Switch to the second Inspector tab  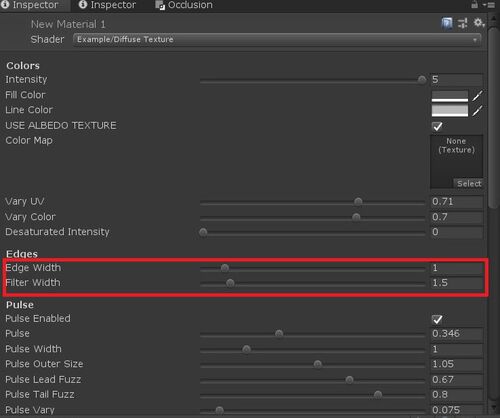[x=107, y=5]
